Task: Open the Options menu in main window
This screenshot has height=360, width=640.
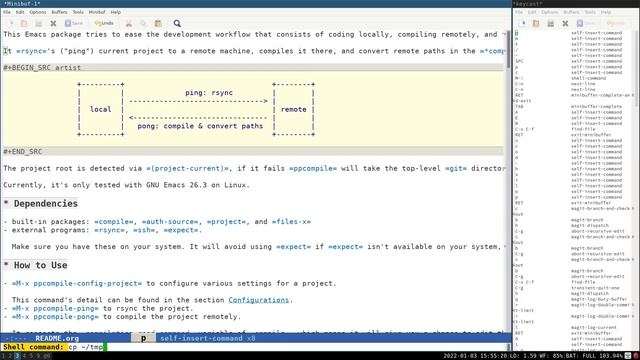Action: 38,12
